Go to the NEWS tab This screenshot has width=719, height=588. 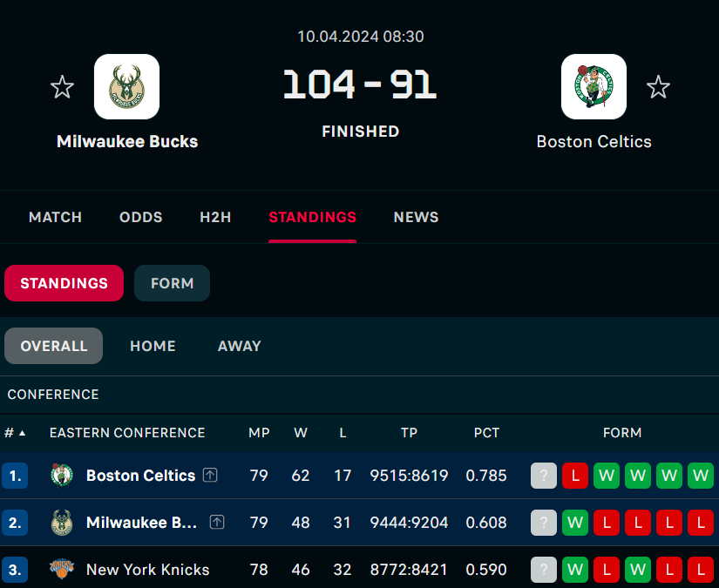click(x=416, y=217)
